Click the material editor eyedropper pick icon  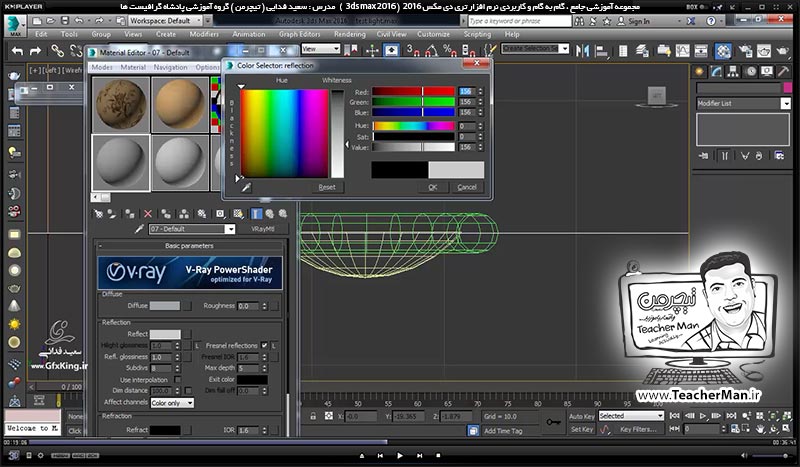click(139, 229)
